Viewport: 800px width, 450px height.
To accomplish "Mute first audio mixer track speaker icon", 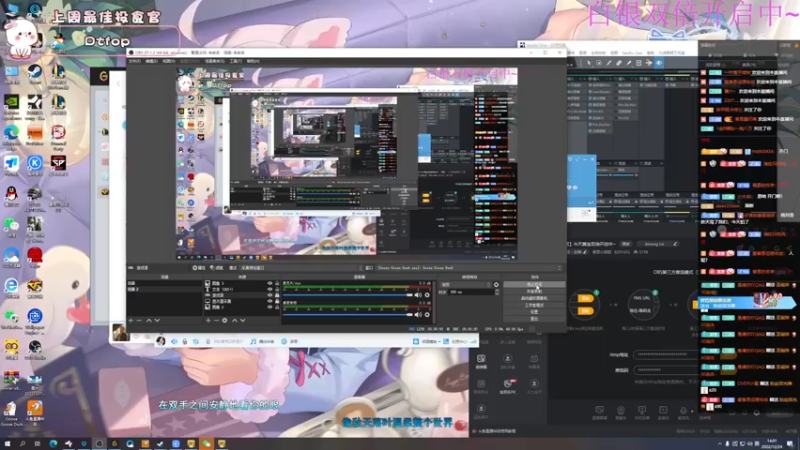I will coord(418,295).
